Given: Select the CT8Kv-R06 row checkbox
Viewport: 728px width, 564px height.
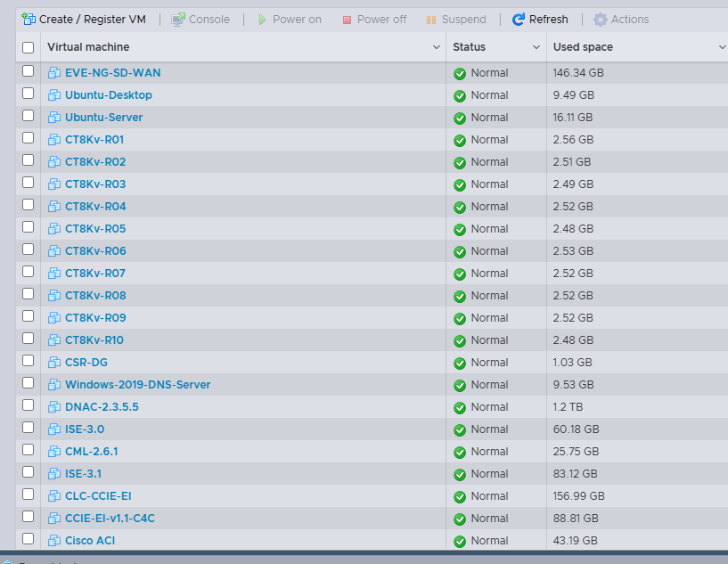Looking at the screenshot, I should [28, 249].
